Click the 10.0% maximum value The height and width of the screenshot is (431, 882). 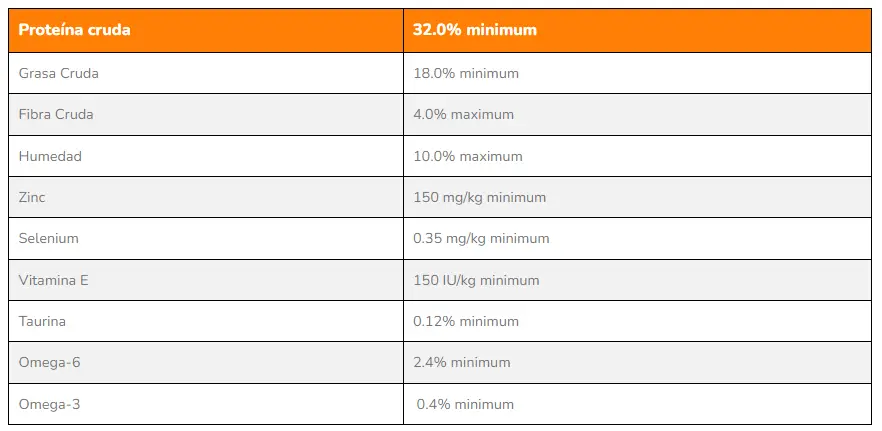468,156
